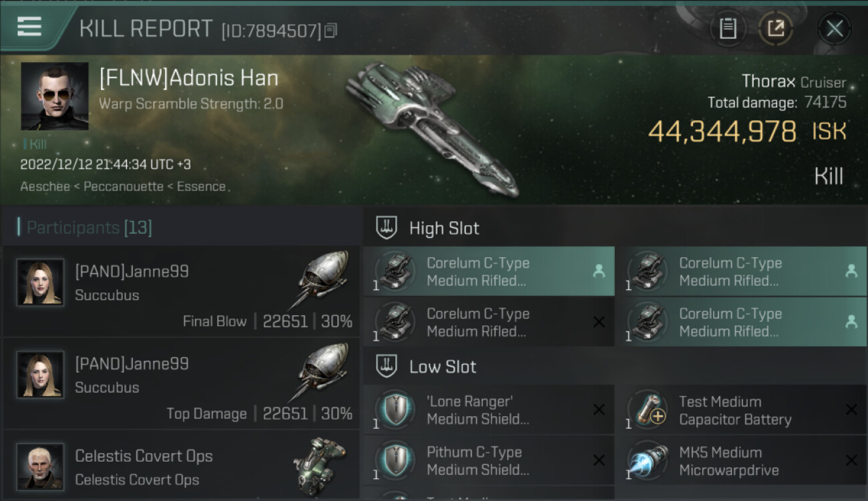Viewport: 868px width, 501px height.
Task: Open the Aeschee system location link
Action: 45,186
